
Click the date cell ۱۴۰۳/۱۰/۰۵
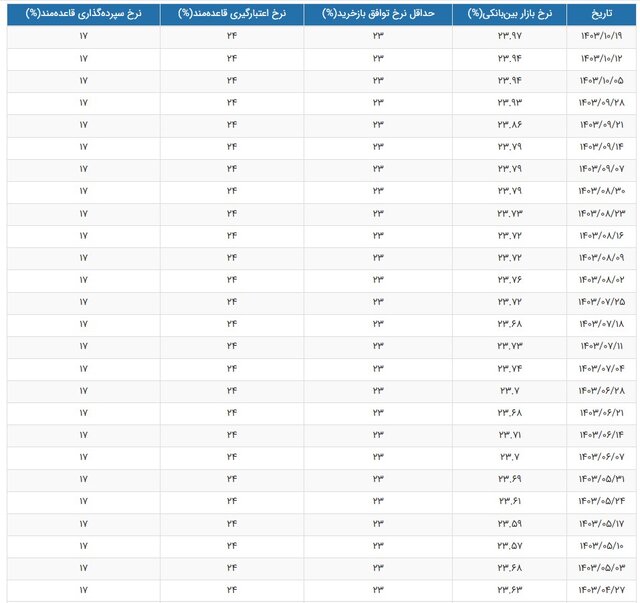point(595,81)
